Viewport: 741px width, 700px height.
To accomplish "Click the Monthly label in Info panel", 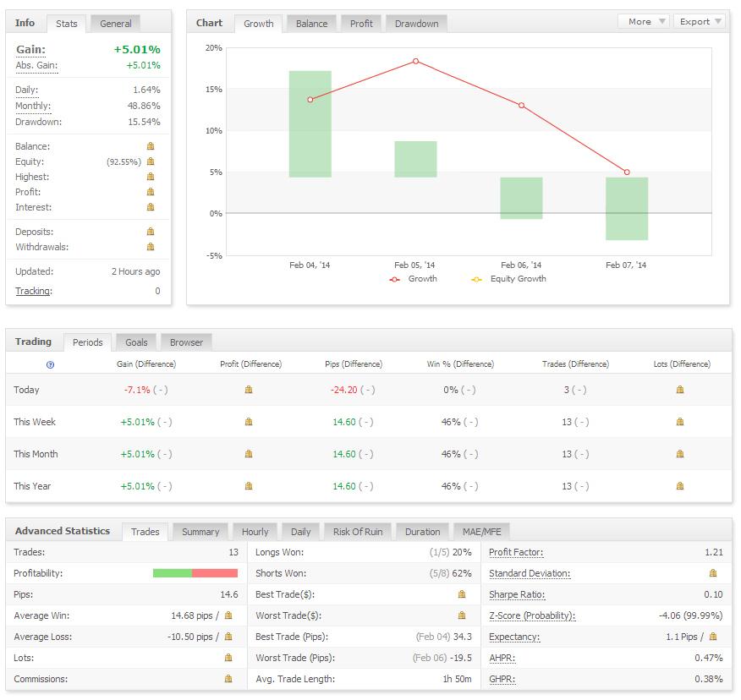I will (x=33, y=106).
